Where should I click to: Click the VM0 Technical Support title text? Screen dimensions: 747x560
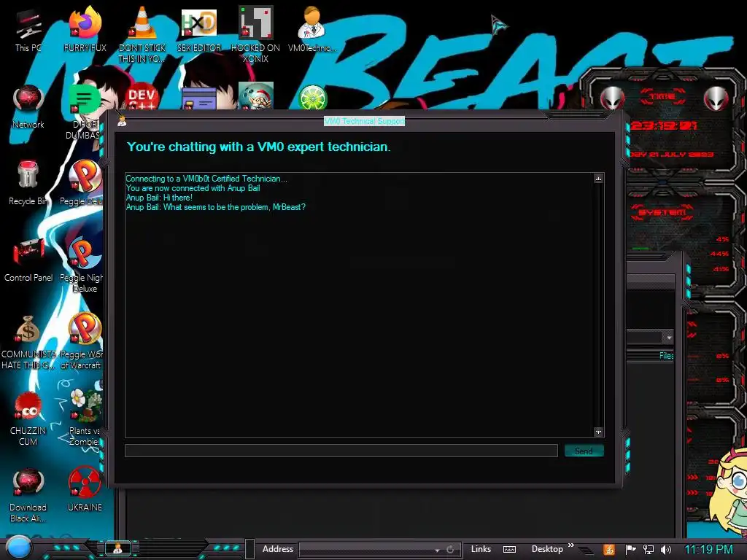tap(364, 121)
